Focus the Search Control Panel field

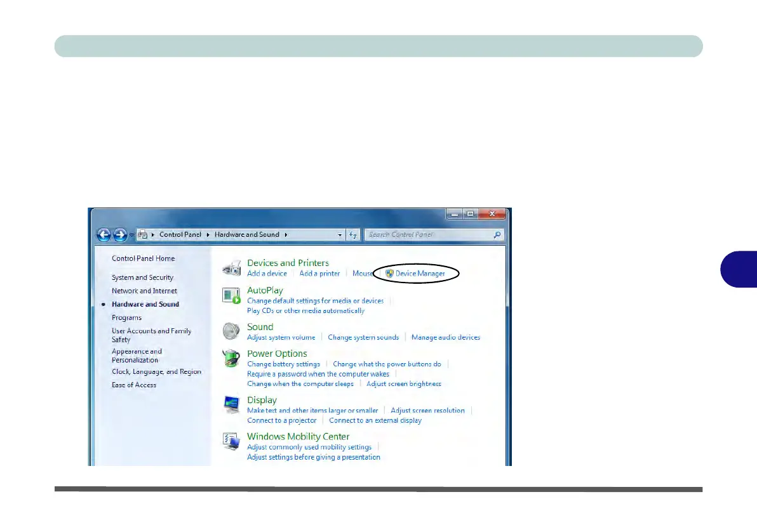point(434,235)
